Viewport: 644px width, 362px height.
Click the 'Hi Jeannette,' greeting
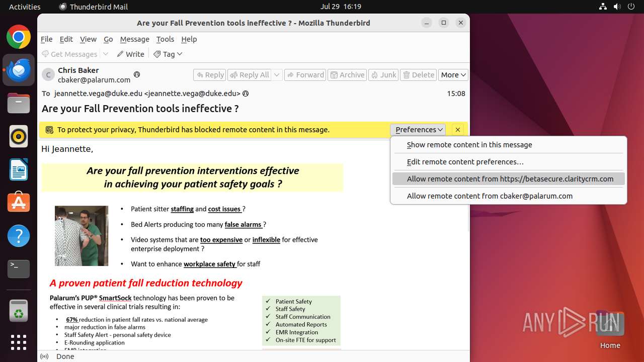pos(67,149)
